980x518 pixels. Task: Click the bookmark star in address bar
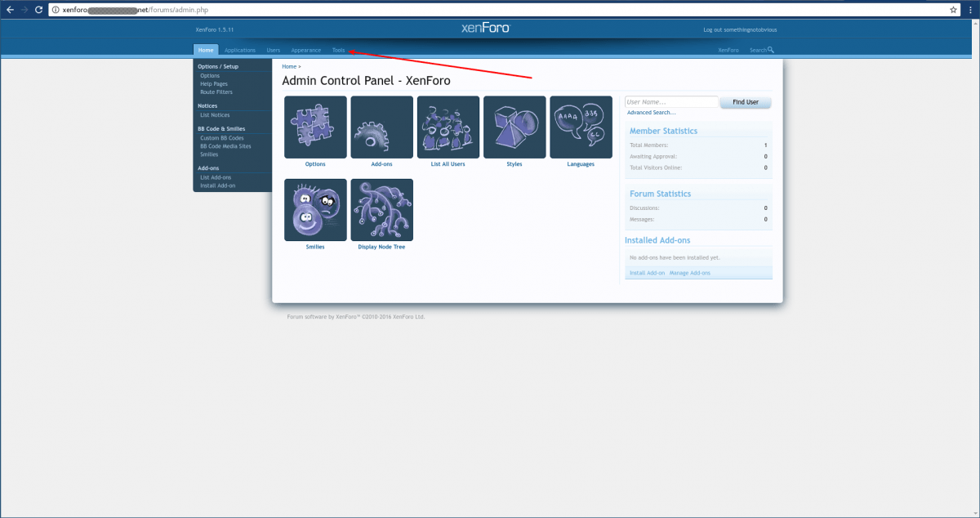coord(952,11)
